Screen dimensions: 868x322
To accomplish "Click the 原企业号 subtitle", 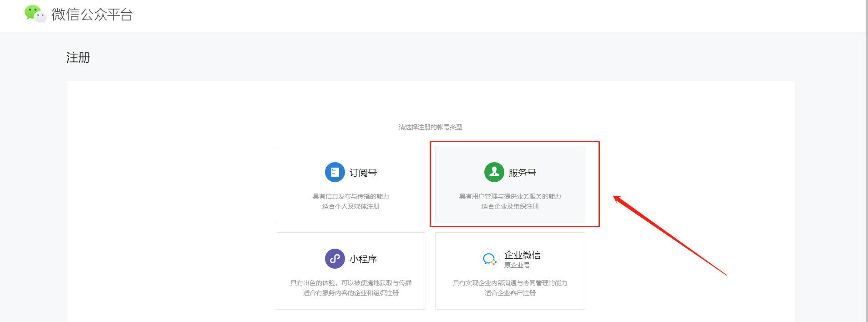I will click(x=517, y=265).
